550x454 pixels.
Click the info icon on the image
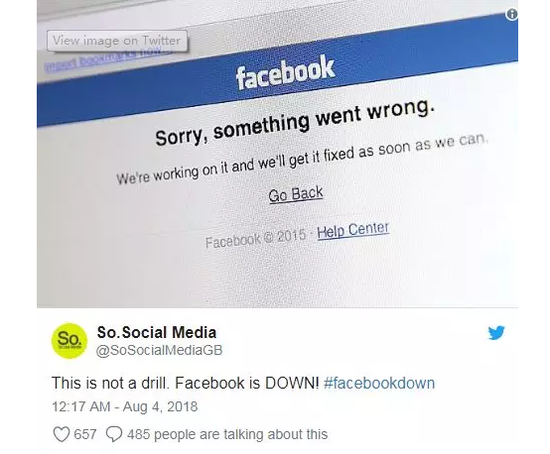(x=512, y=14)
